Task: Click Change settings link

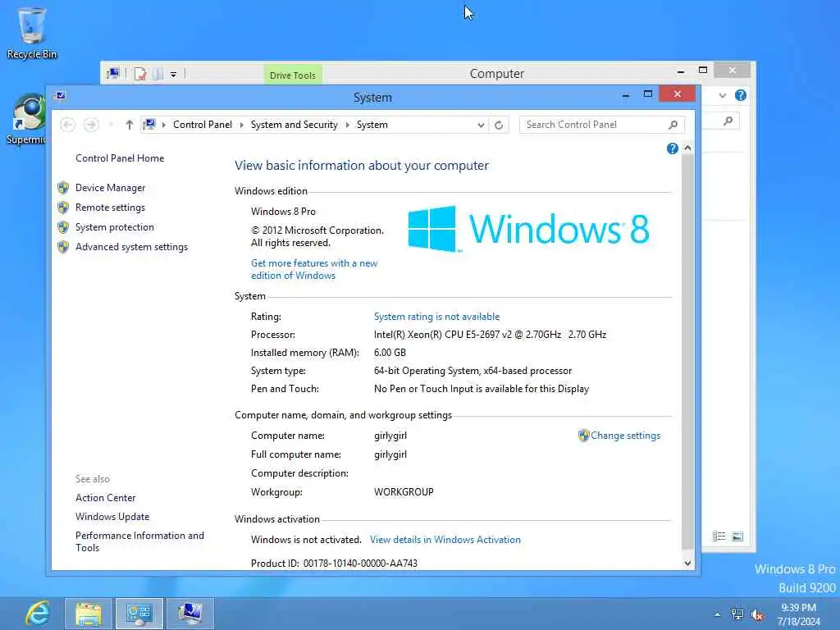Action: [625, 436]
